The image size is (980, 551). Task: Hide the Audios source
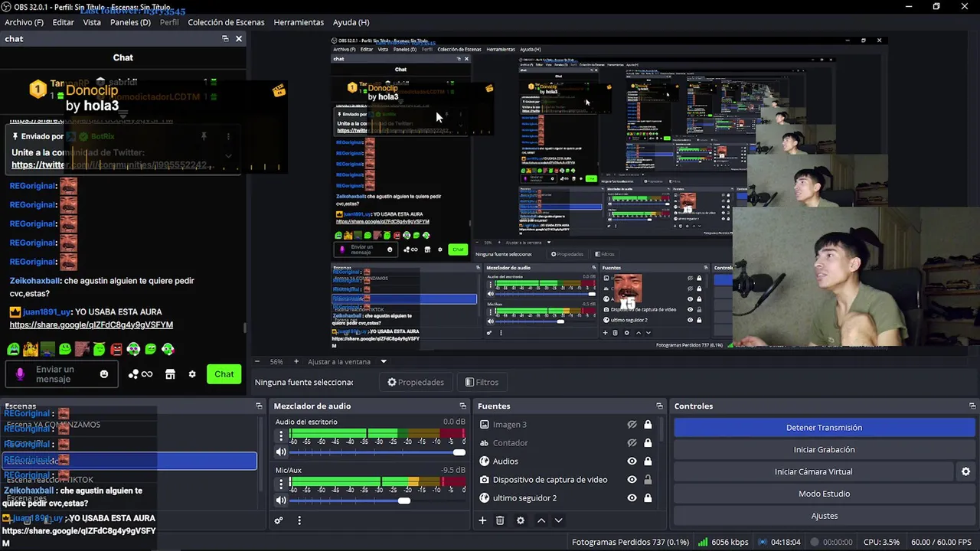(x=632, y=461)
